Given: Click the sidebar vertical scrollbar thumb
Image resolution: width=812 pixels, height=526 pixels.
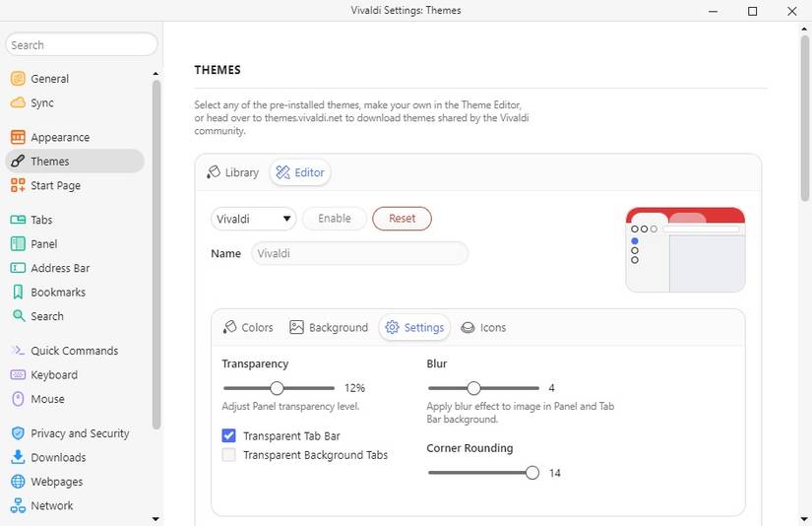Looking at the screenshot, I should (156, 255).
